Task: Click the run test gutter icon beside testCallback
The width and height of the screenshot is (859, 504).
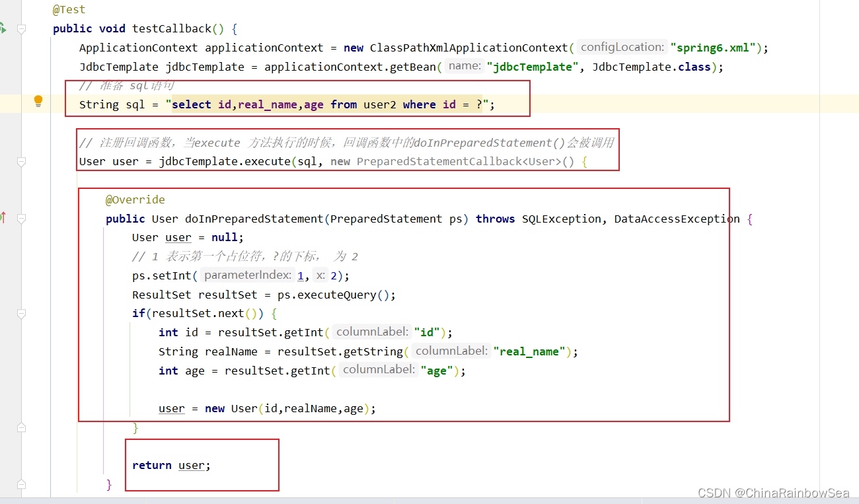Action: (3, 28)
